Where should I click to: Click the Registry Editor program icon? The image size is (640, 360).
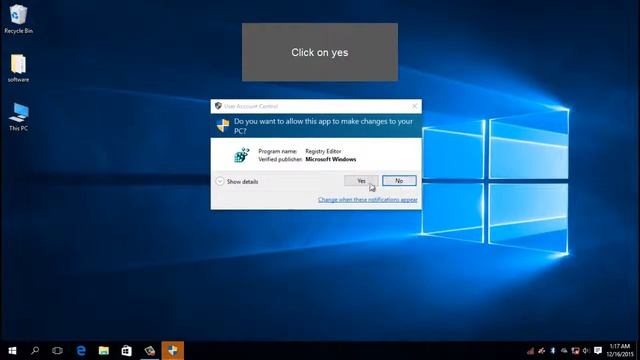point(242,155)
